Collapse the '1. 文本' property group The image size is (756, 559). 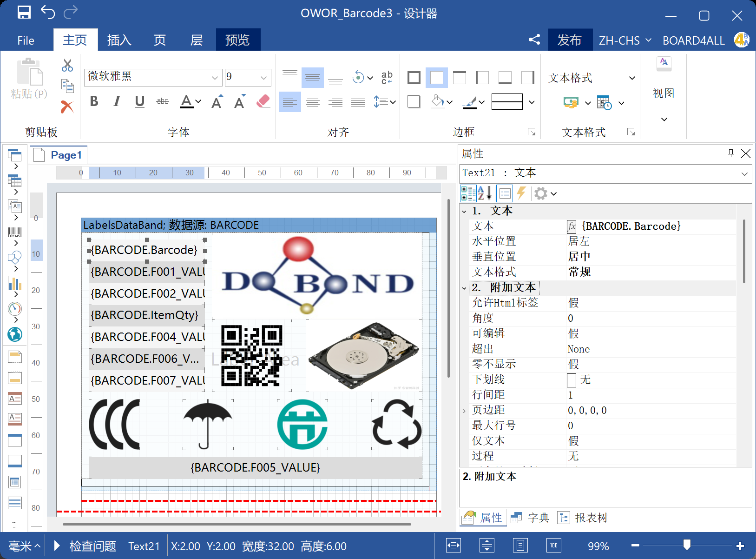point(464,211)
